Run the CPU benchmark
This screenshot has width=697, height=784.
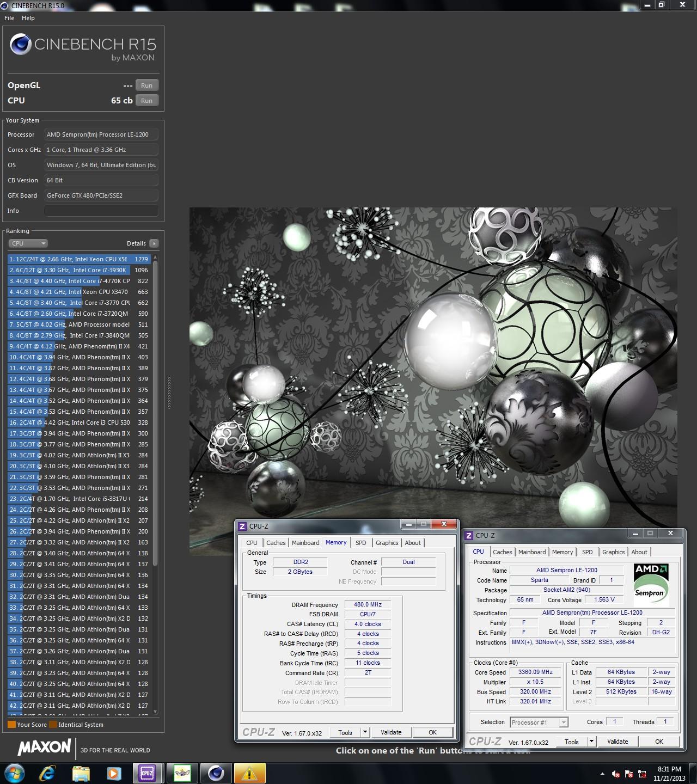point(147,101)
